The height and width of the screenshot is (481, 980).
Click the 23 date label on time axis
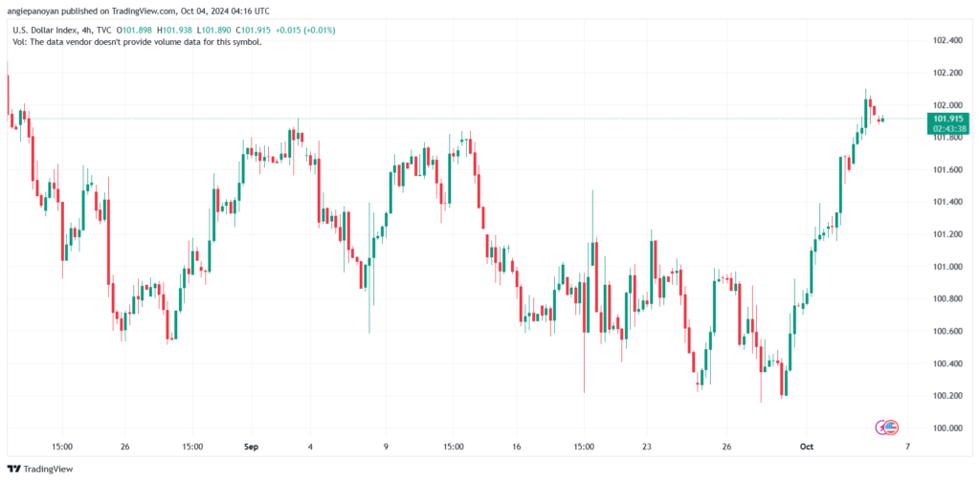[x=647, y=447]
